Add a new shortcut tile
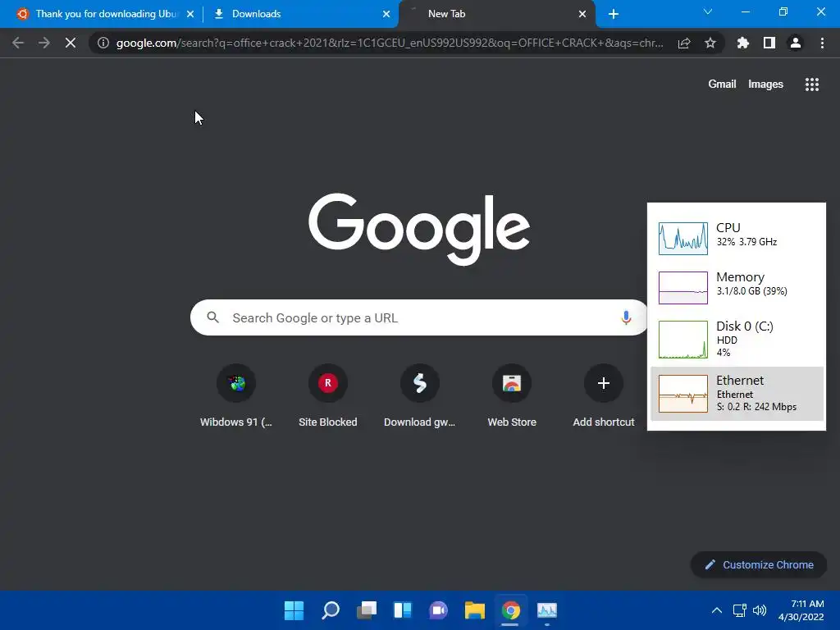 [x=603, y=397]
